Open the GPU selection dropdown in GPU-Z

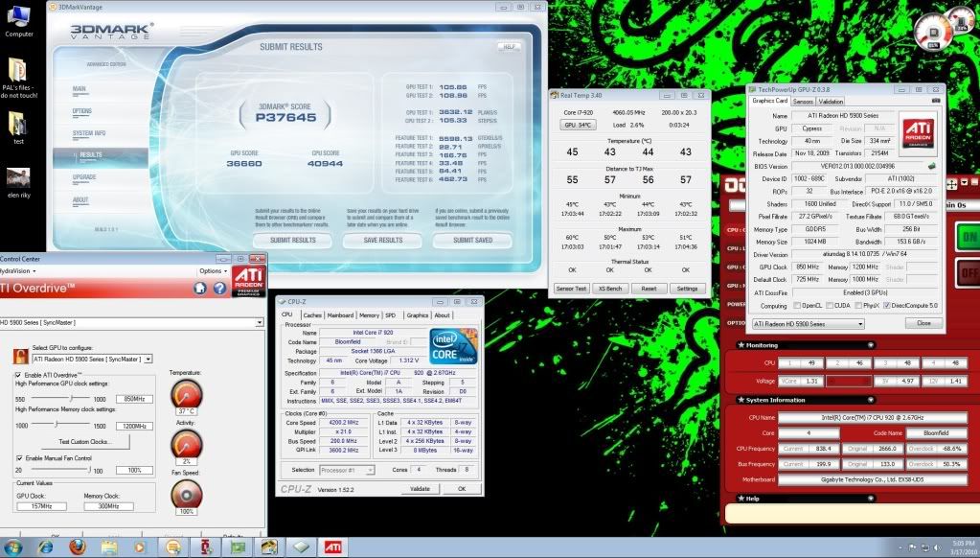809,323
